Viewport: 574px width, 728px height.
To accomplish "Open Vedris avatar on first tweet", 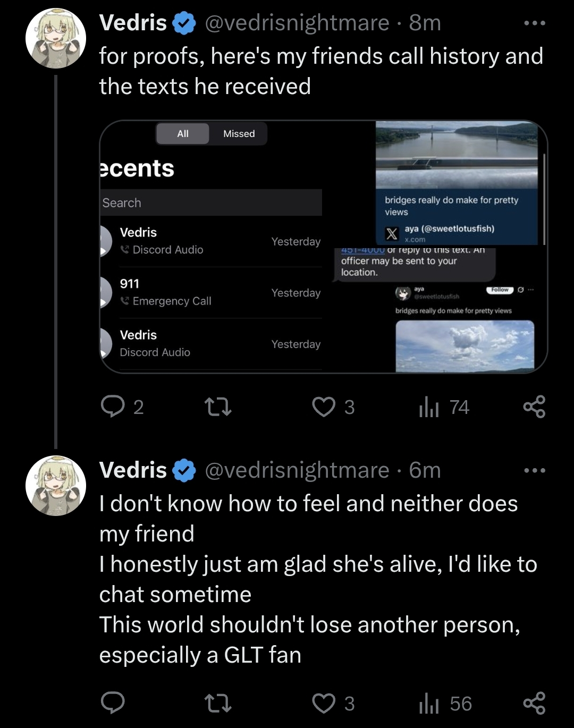I will click(x=56, y=38).
